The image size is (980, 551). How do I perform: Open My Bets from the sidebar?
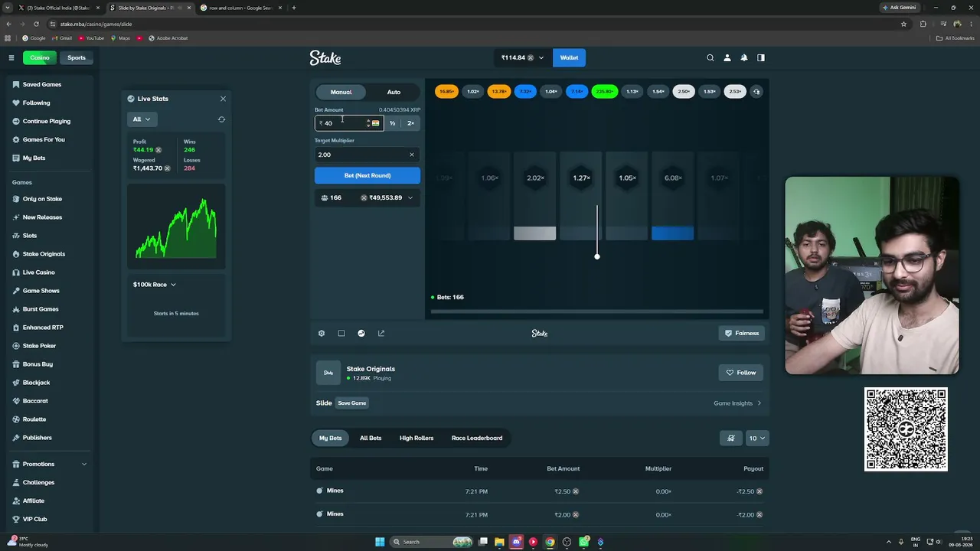(x=34, y=158)
